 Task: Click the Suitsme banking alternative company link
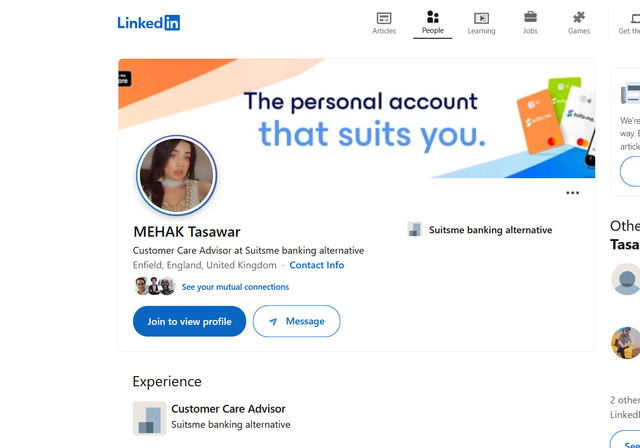490,230
